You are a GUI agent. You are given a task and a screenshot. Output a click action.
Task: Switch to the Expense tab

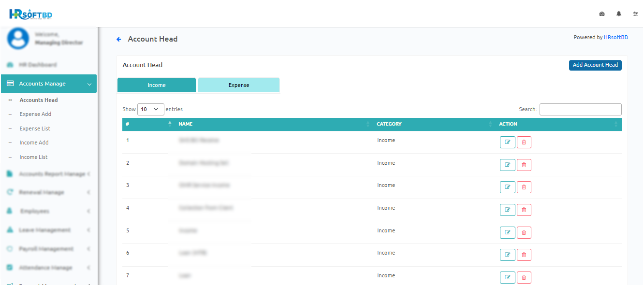239,85
